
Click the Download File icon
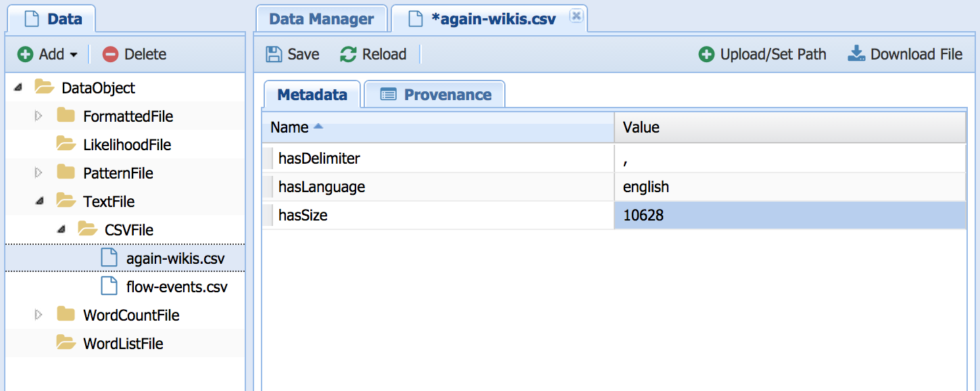click(x=856, y=54)
